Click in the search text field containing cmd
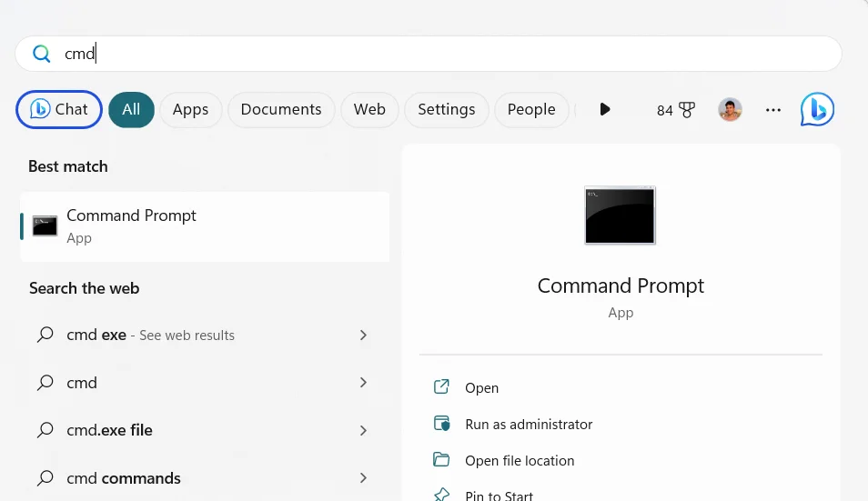868x501 pixels. 437,54
